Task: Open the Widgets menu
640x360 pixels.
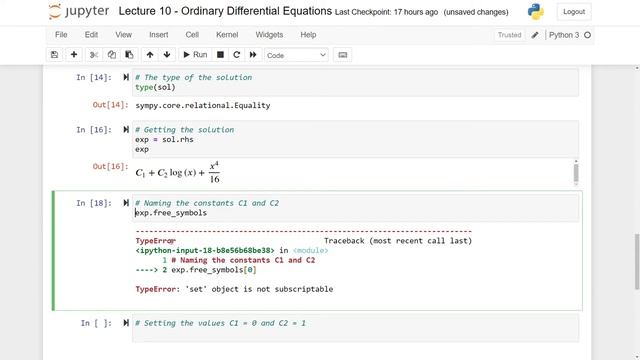Action: click(x=269, y=35)
